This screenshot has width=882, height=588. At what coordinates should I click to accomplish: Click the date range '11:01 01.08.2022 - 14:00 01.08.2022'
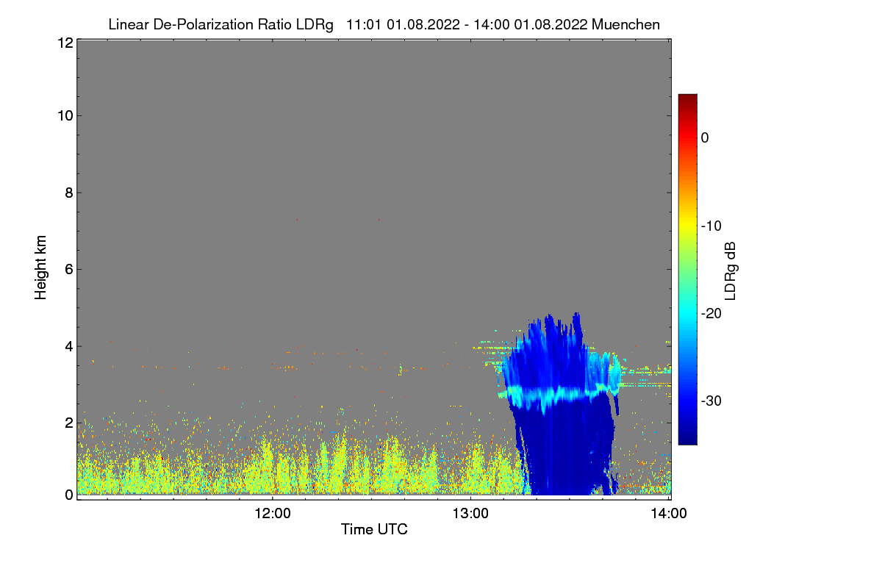[466, 24]
